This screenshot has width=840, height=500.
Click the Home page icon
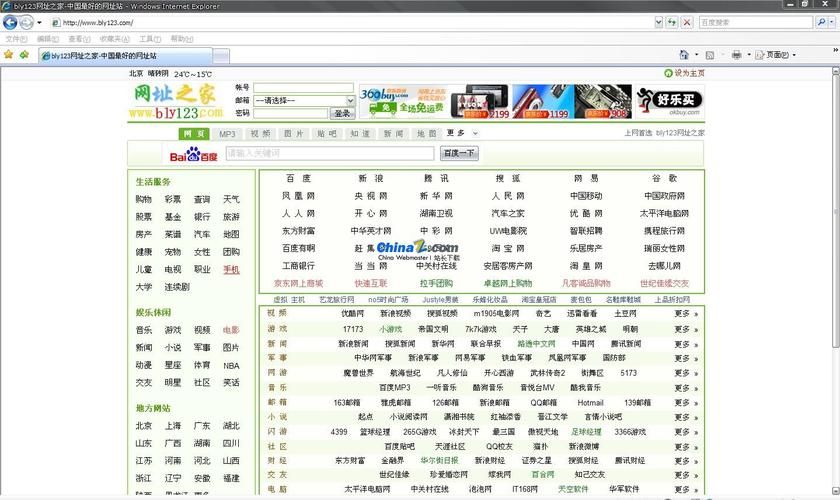(684, 55)
